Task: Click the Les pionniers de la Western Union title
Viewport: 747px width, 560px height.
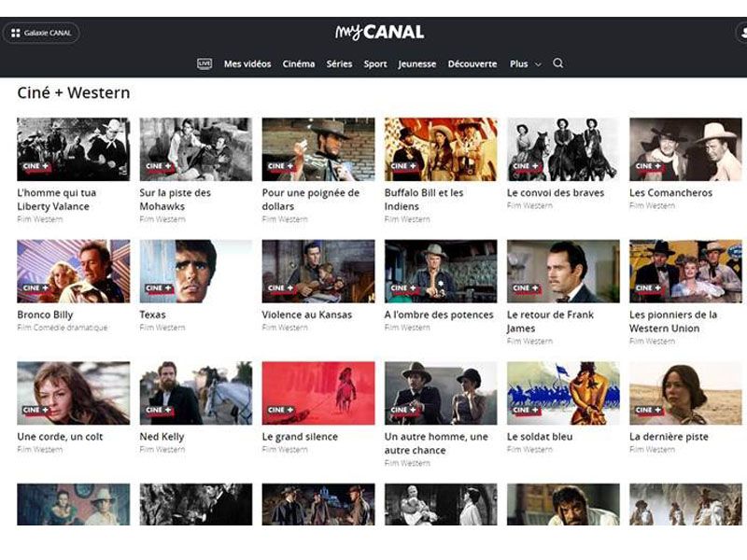Action: tap(673, 321)
